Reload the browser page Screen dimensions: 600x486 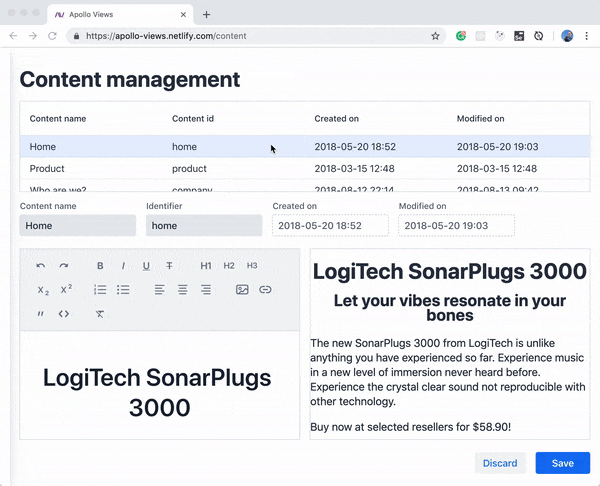tap(52, 36)
